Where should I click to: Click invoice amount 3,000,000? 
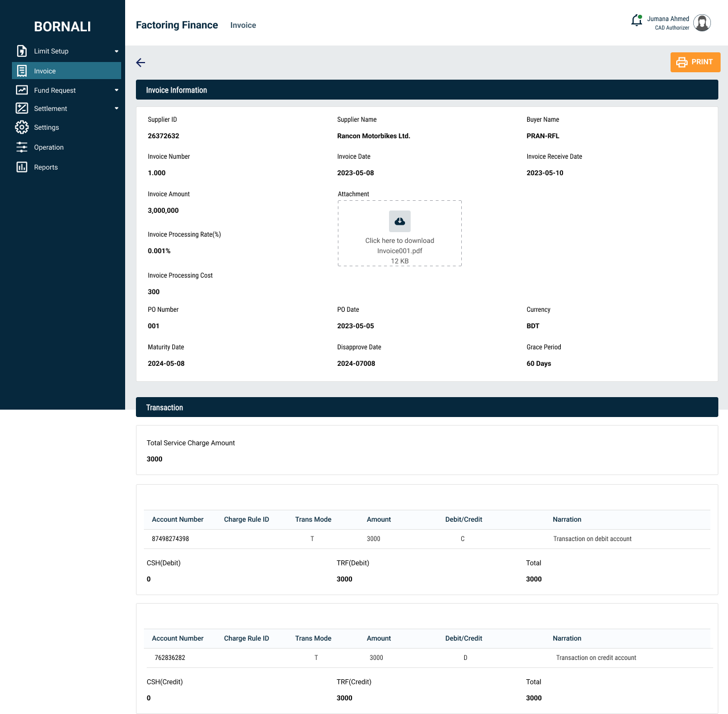click(x=163, y=211)
